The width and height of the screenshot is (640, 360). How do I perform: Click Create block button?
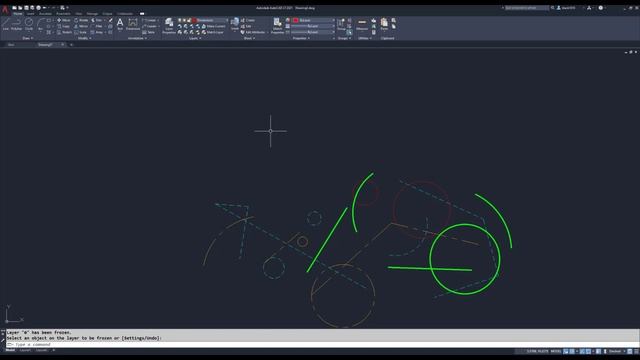[248, 20]
